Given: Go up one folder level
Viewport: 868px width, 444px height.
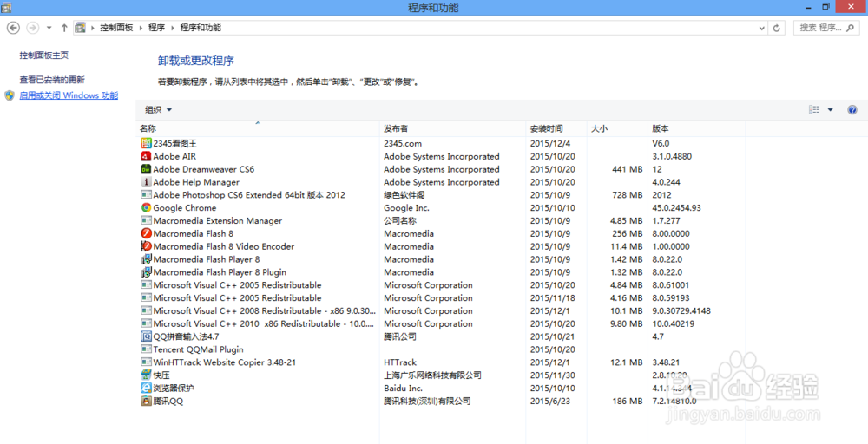Looking at the screenshot, I should tap(64, 28).
